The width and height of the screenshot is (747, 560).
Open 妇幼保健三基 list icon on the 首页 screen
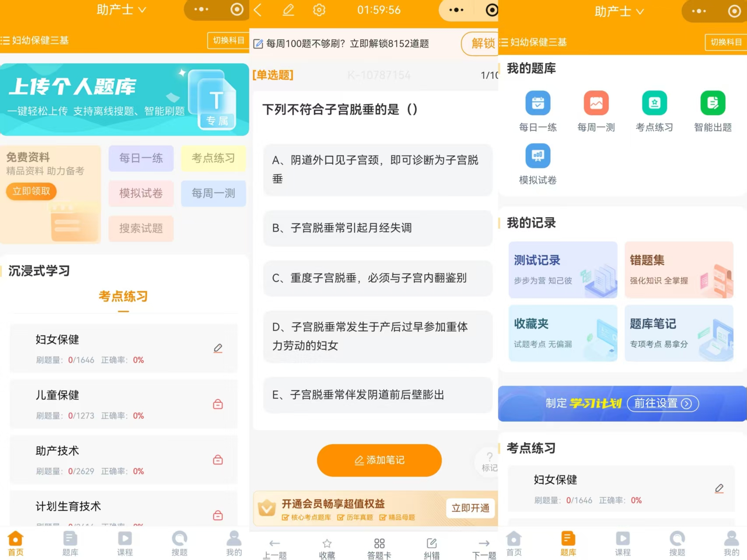click(5, 40)
